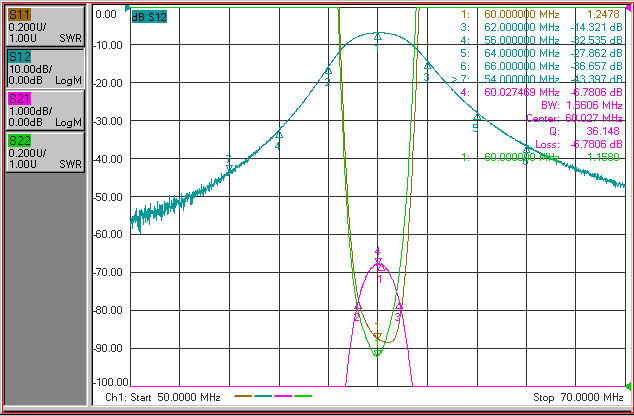Select the S11 SWR trace button
This screenshot has height=416, width=634.
(x=45, y=27)
